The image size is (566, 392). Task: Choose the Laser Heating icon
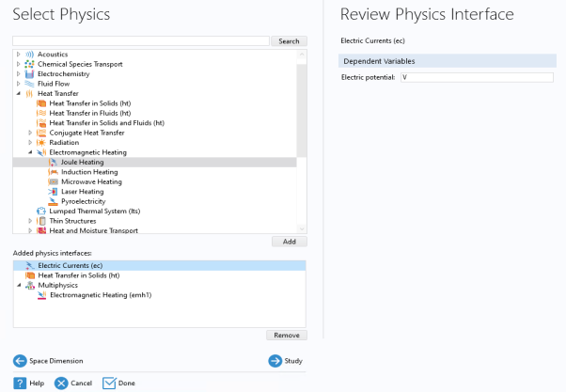53,192
